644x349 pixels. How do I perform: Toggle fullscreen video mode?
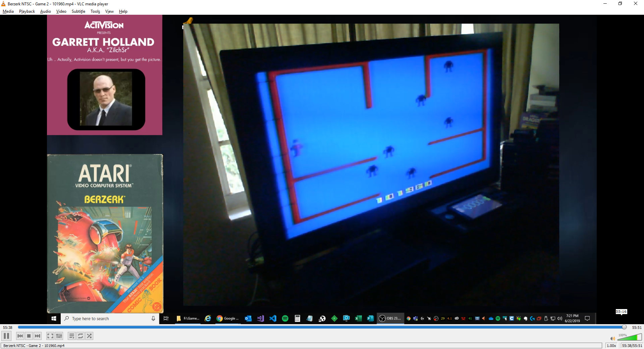pos(50,336)
